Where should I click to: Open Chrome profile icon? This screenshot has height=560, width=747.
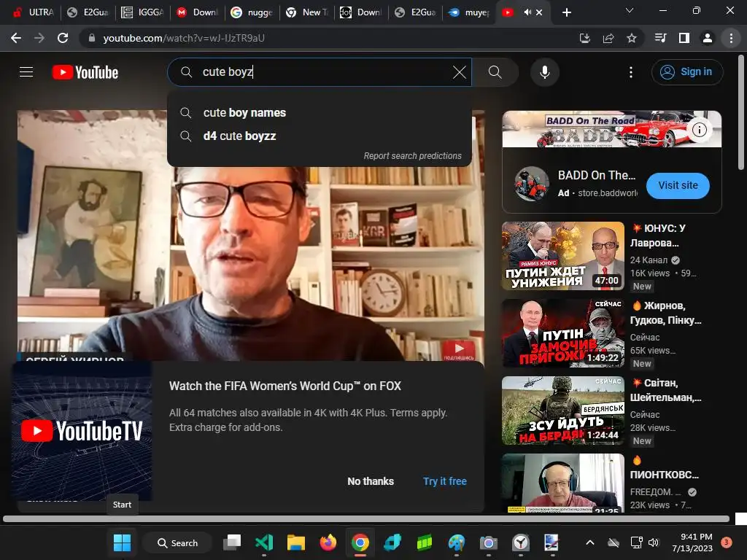click(x=708, y=38)
